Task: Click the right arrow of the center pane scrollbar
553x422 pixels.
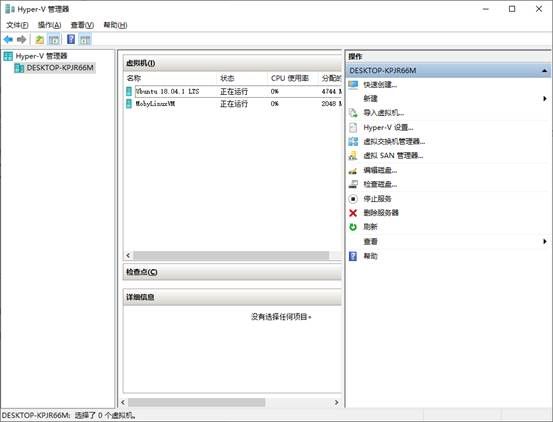Action: [336, 402]
